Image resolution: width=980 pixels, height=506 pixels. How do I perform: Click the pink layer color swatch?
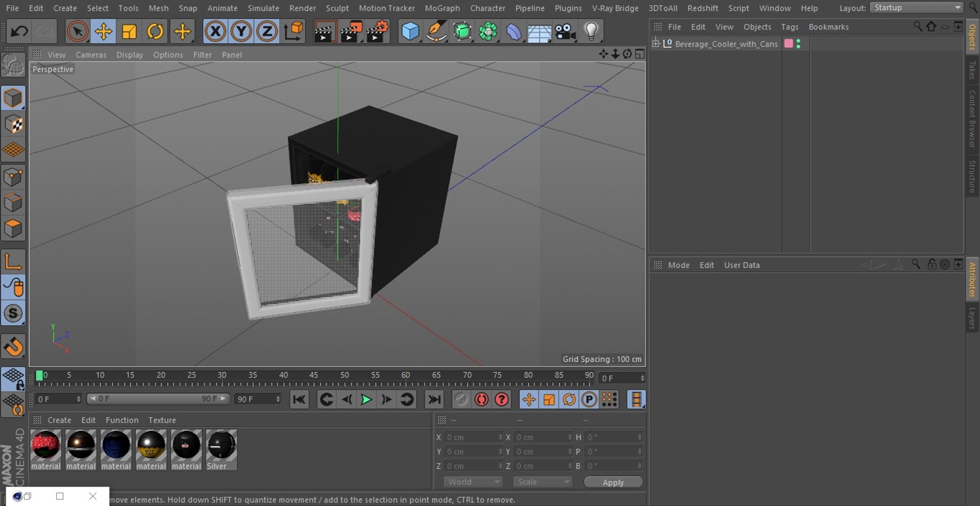(x=789, y=43)
